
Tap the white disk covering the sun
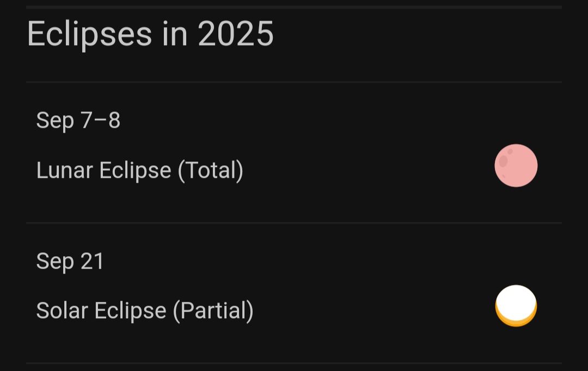click(x=516, y=303)
